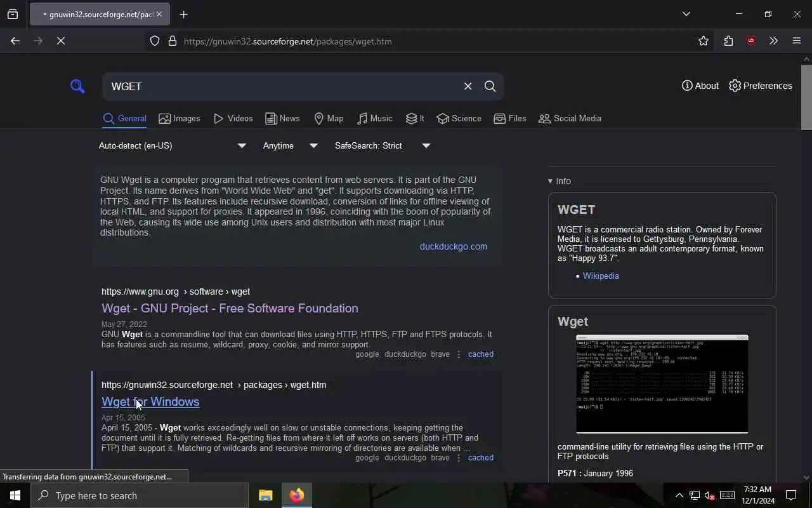This screenshot has width=812, height=508.
Task: Open a new browser tab
Action: point(184,14)
